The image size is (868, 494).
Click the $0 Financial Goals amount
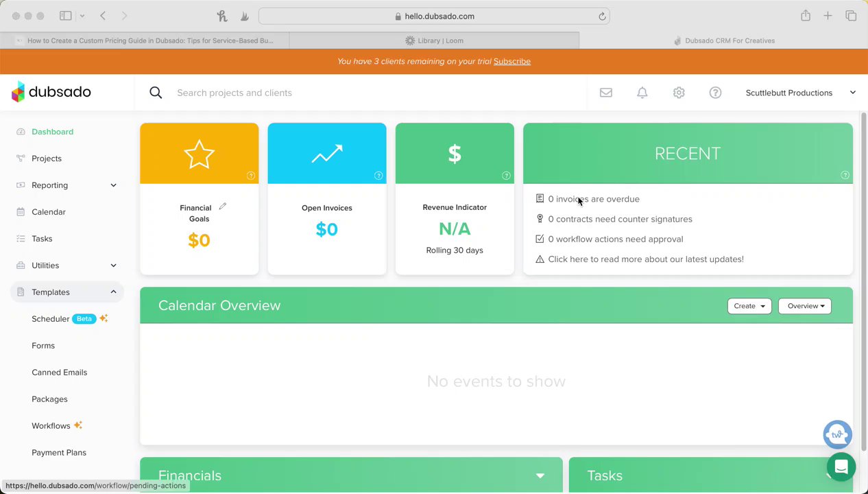[199, 240]
